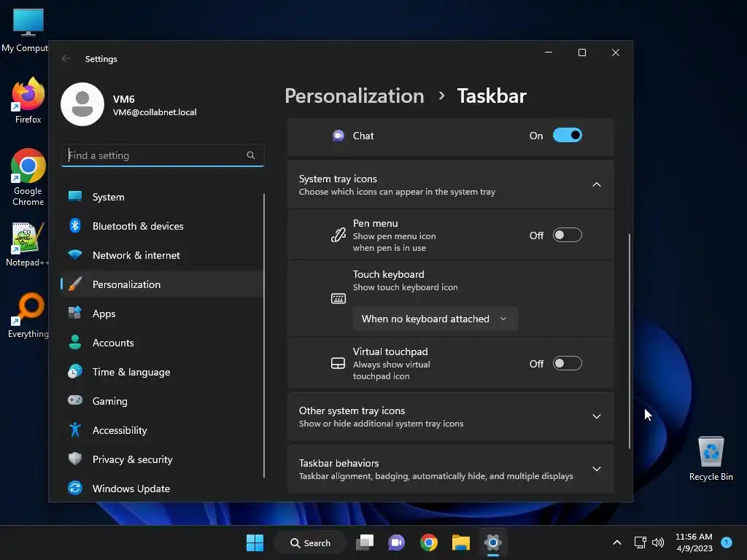Select Network & internet in the sidebar

point(162,254)
